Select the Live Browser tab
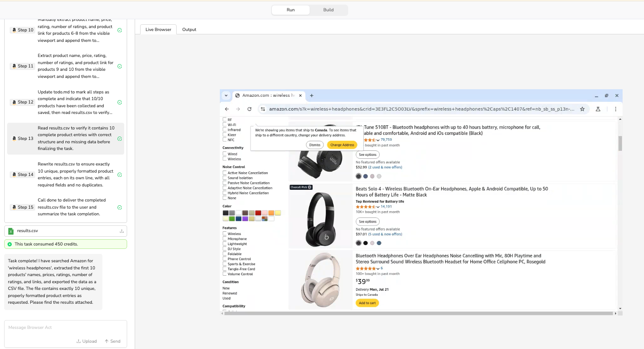This screenshot has width=644, height=349. [158, 29]
